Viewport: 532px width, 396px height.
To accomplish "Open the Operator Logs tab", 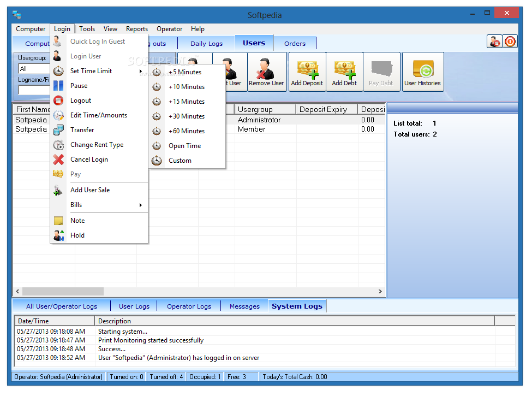I will click(189, 306).
